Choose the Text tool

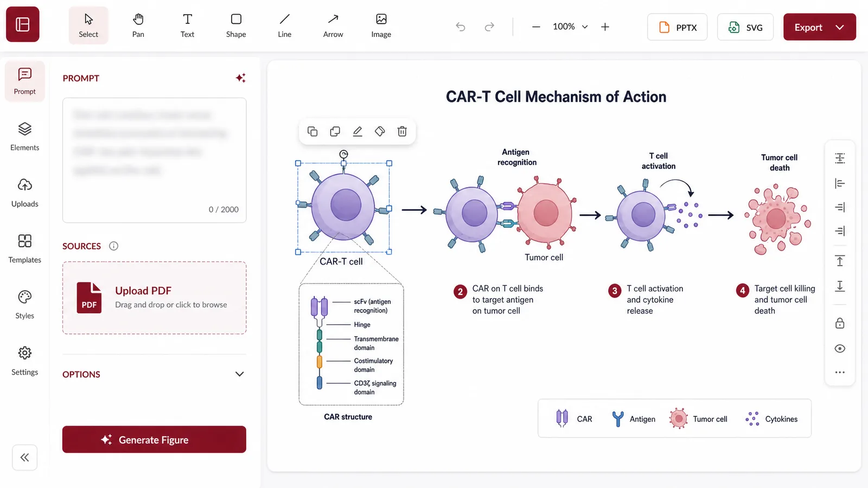(187, 25)
